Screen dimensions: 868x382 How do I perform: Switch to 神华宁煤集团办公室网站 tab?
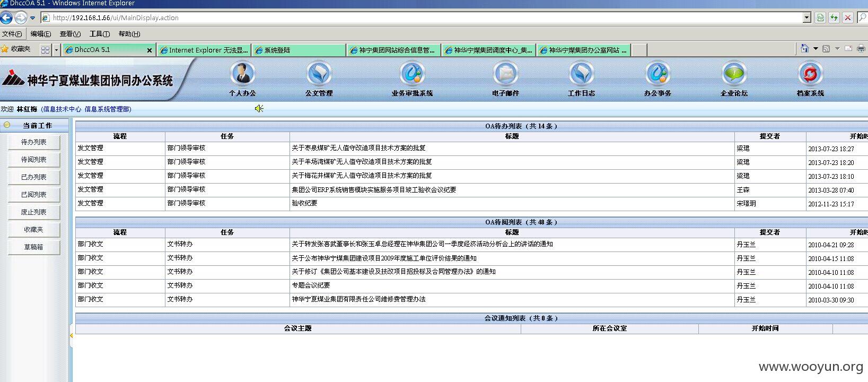[583, 50]
